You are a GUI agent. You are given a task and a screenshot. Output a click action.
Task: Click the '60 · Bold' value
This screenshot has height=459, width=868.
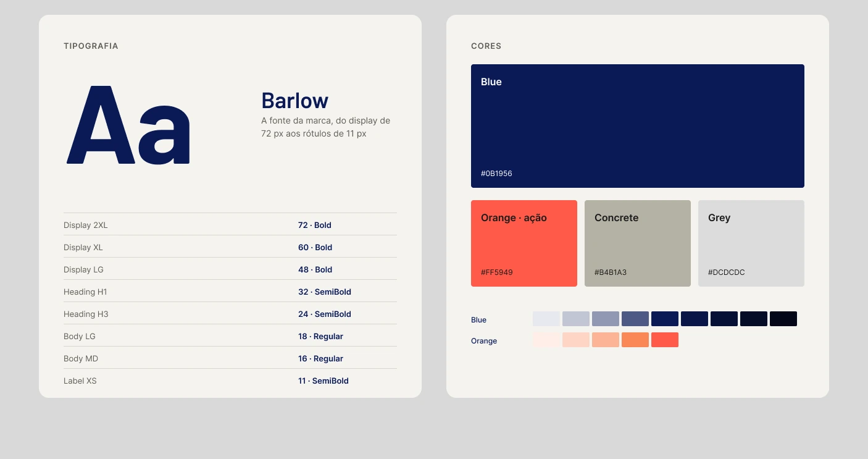click(315, 248)
